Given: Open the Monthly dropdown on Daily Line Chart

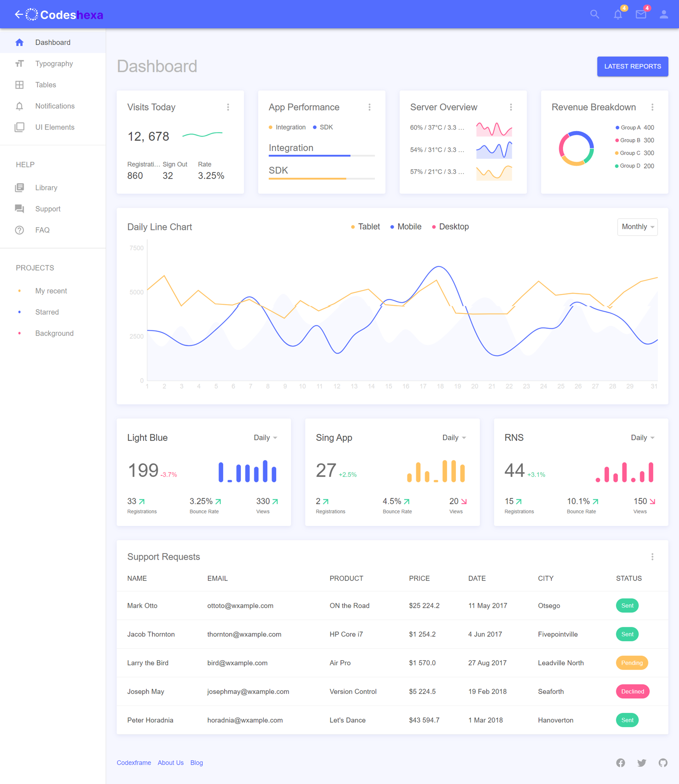Looking at the screenshot, I should coord(637,227).
